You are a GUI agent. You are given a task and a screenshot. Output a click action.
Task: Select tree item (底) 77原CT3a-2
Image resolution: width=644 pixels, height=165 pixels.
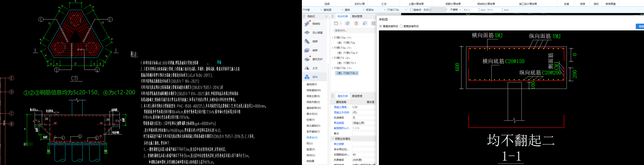(x=347, y=53)
